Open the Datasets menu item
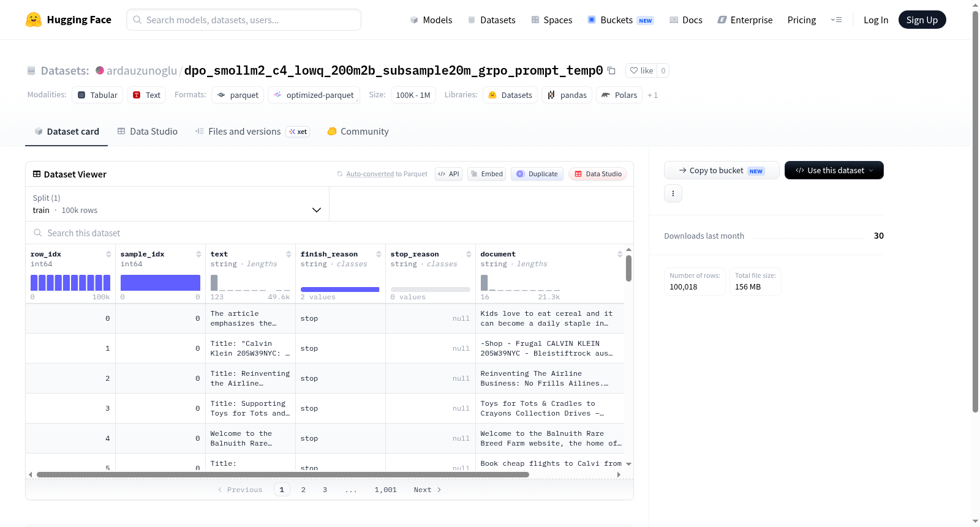 [492, 20]
